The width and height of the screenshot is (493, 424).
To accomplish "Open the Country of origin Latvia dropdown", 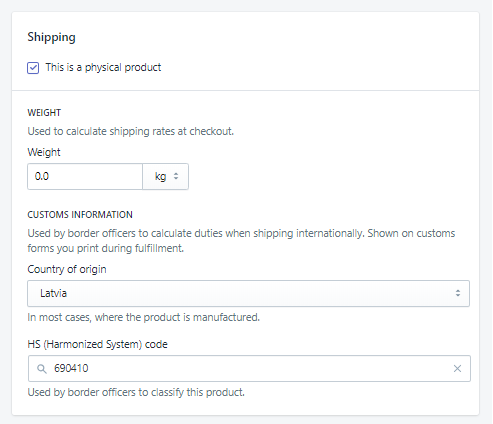I will point(248,293).
